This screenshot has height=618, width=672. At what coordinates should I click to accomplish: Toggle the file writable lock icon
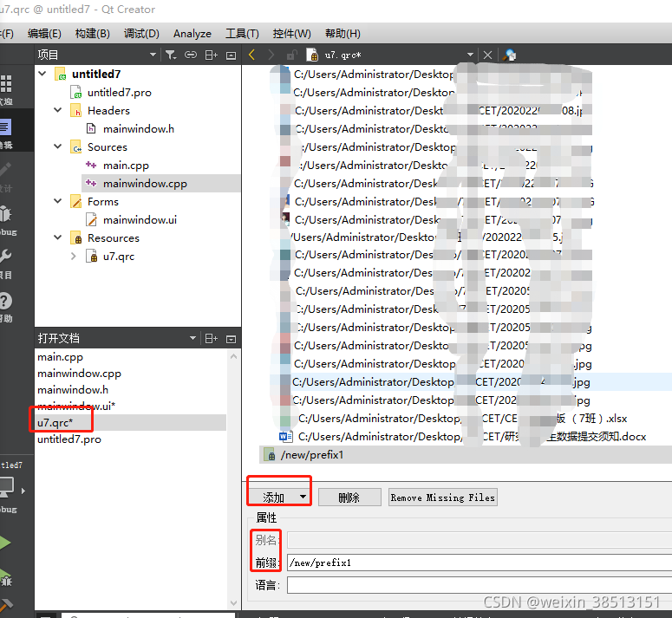click(x=292, y=55)
